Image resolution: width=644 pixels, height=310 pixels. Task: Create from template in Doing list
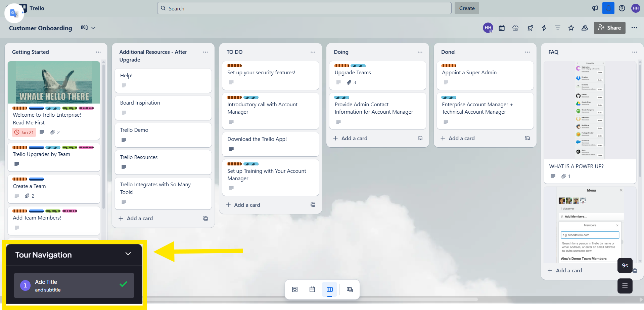tap(420, 138)
